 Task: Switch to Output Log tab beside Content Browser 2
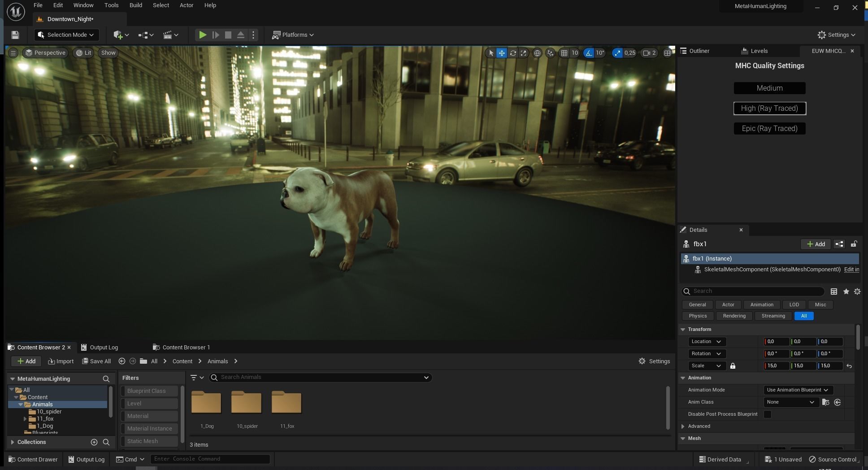pos(99,348)
